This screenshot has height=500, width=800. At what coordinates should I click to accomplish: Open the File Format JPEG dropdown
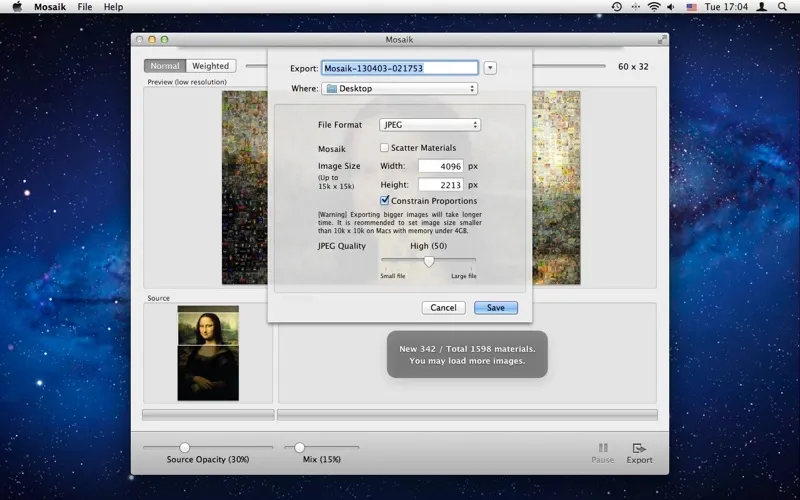tap(430, 124)
